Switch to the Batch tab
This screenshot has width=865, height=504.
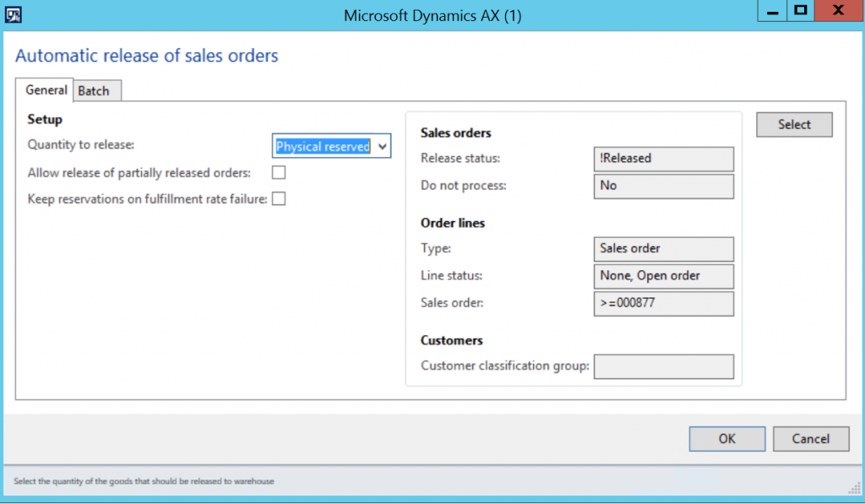(x=95, y=90)
